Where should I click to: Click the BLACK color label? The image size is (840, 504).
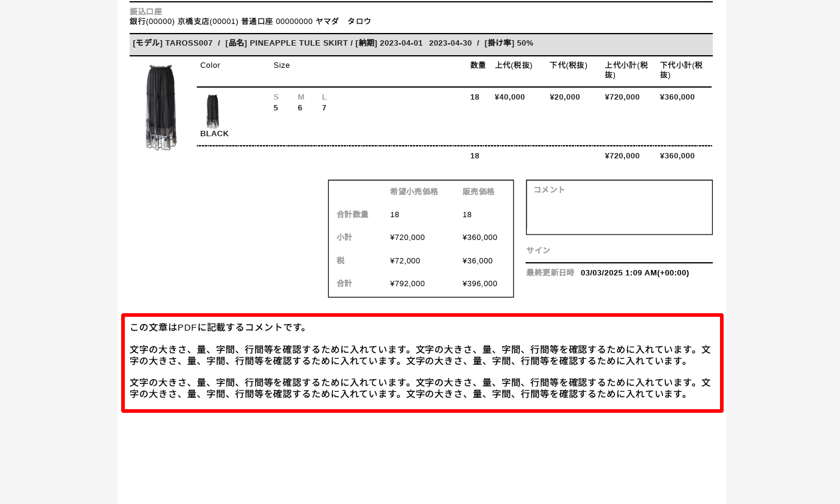[x=214, y=134]
